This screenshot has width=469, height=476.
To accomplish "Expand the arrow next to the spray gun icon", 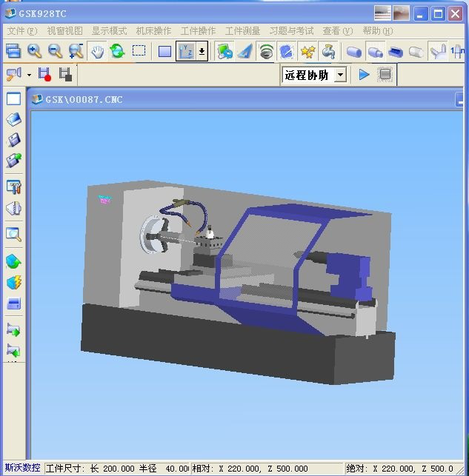I will click(29, 75).
